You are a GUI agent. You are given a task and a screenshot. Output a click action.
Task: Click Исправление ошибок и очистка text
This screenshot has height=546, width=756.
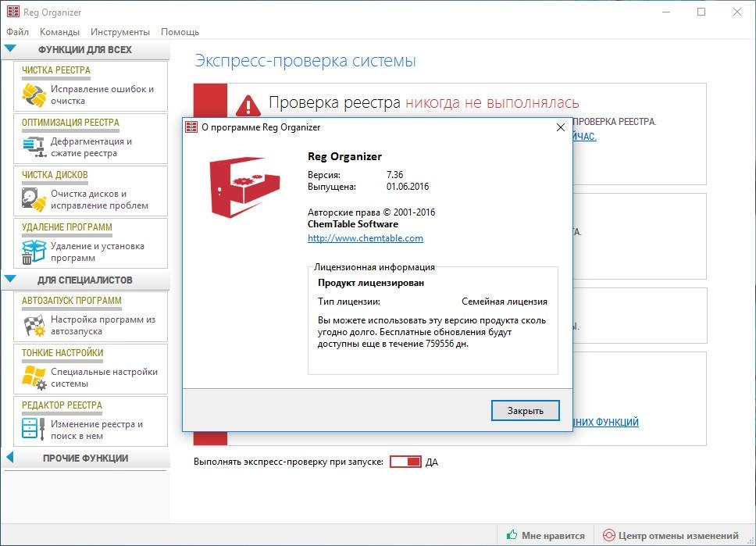tap(102, 95)
